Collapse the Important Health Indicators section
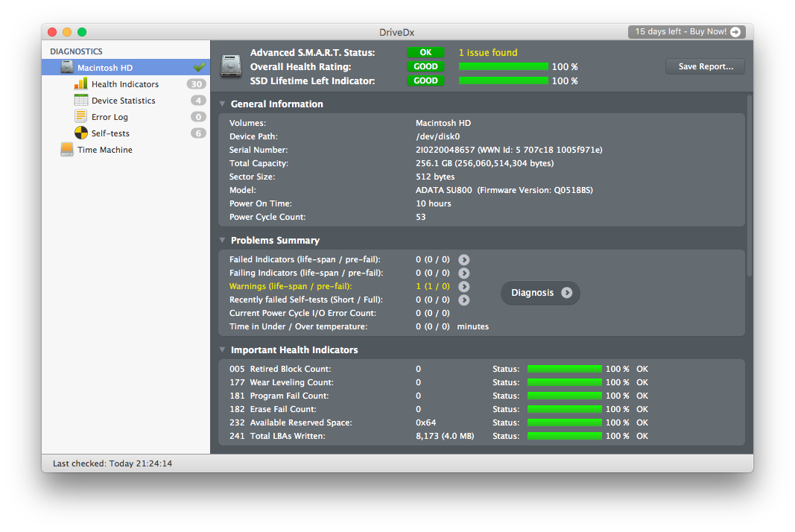Image resolution: width=795 pixels, height=532 pixels. pos(222,349)
